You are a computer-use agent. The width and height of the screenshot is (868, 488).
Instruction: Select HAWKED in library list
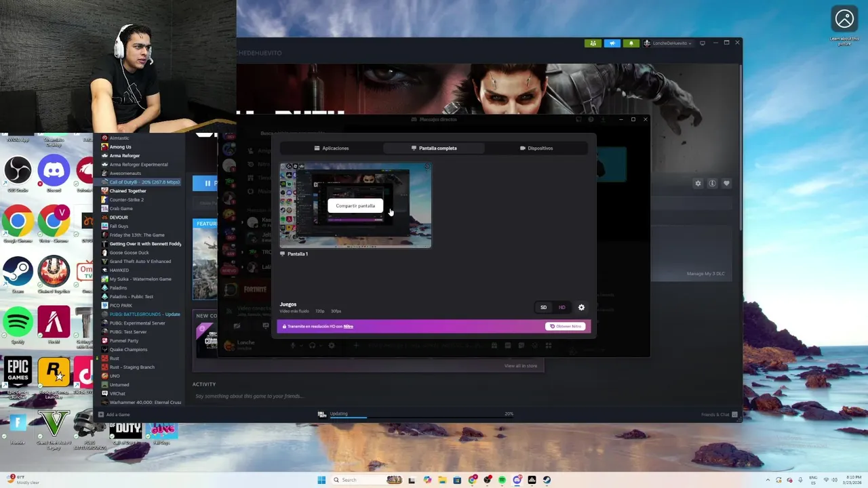coord(119,270)
